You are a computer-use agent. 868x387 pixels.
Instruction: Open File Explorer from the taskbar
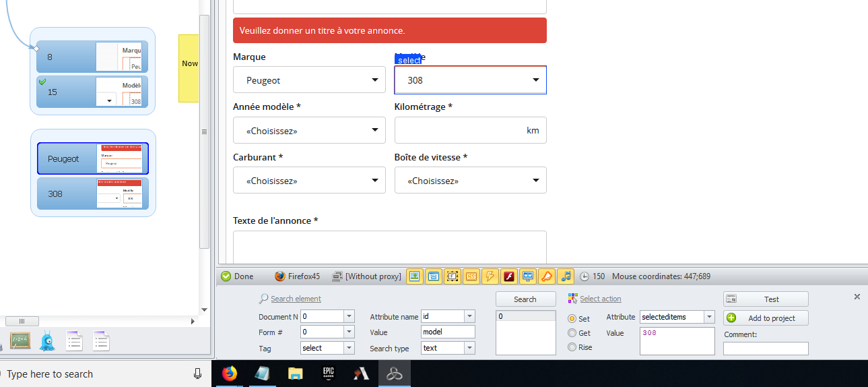point(295,374)
